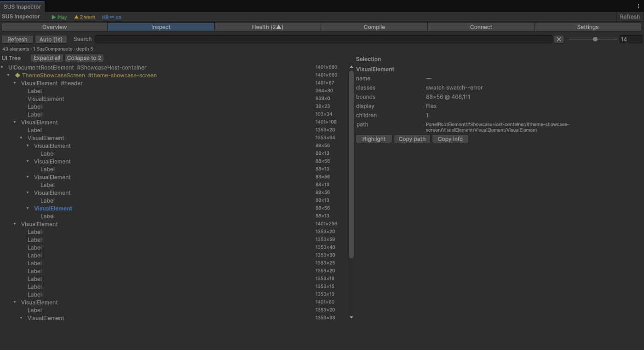The height and width of the screenshot is (350, 644).
Task: Switch to the Overview tab
Action: (x=54, y=27)
